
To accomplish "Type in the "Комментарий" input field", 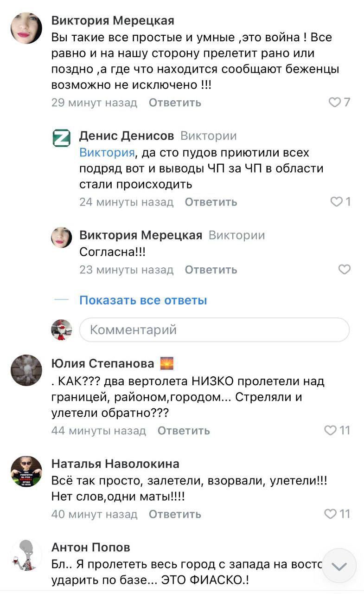I will pyautogui.click(x=214, y=330).
